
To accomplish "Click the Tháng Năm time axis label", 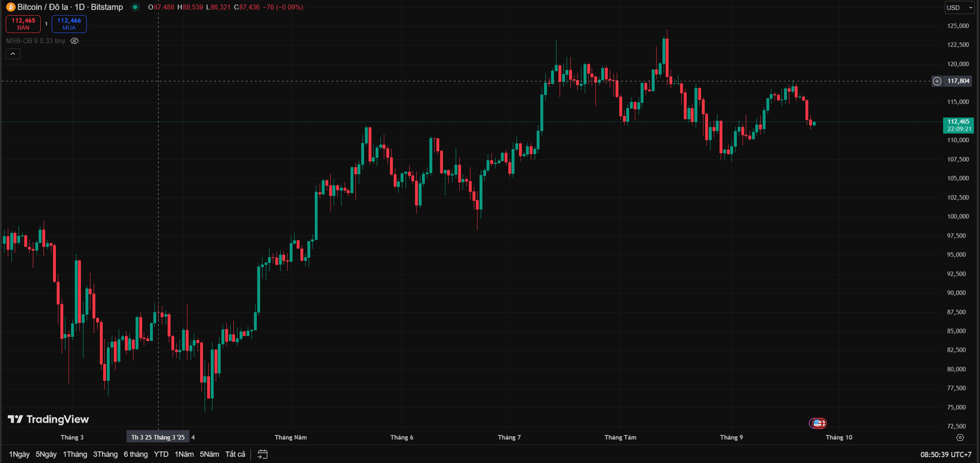I will [291, 438].
